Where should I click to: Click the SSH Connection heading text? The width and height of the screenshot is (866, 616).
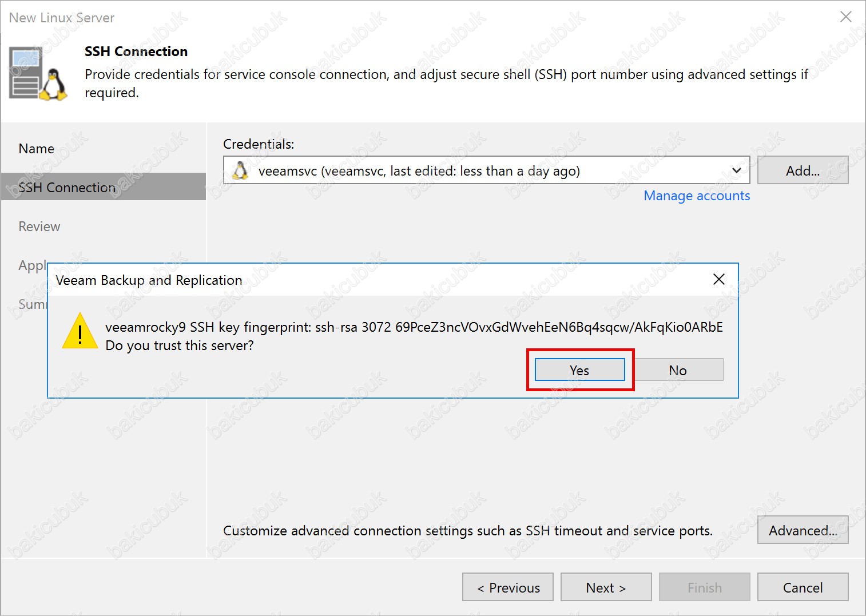coord(136,51)
